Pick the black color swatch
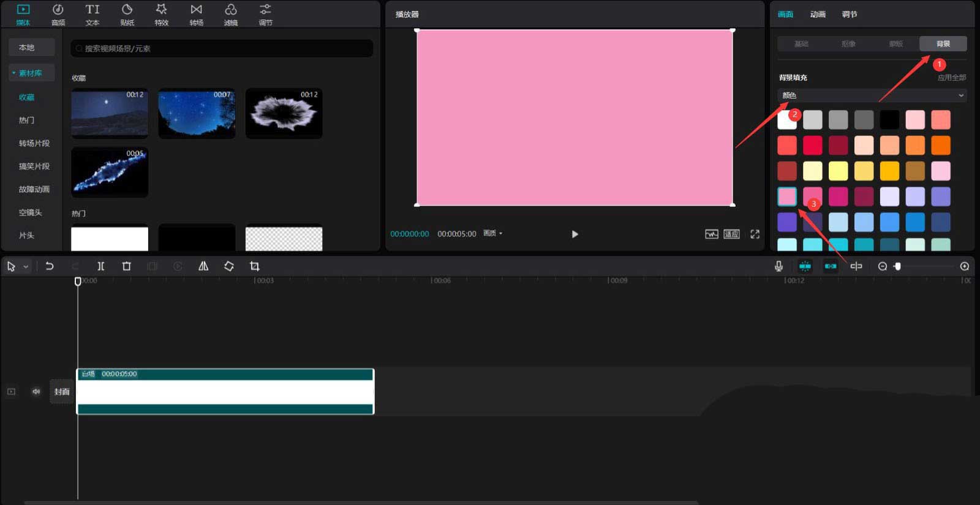The height and width of the screenshot is (505, 980). tap(889, 119)
